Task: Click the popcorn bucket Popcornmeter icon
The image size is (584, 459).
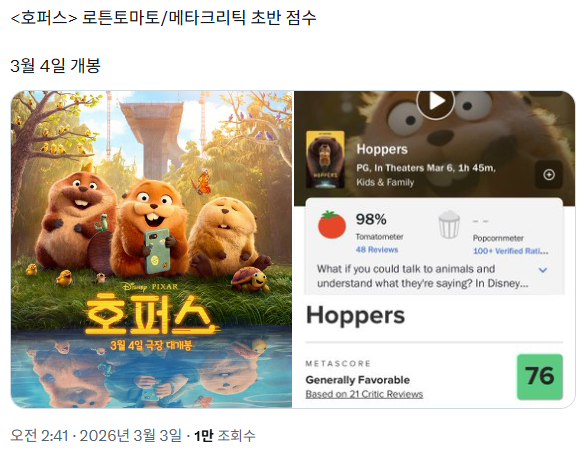Action: [449, 225]
